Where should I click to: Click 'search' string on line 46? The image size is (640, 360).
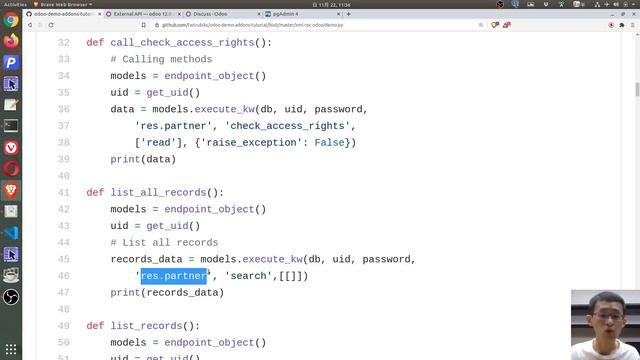[248, 276]
